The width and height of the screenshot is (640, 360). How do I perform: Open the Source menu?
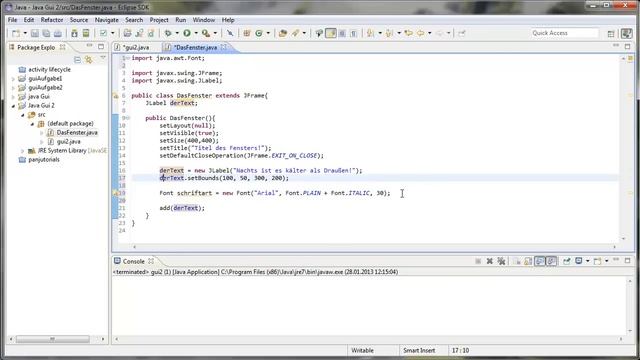79,20
